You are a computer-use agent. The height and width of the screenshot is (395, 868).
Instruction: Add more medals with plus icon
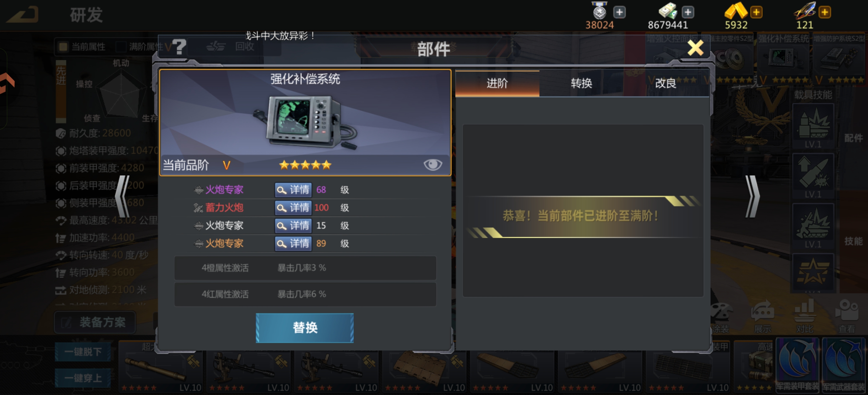pyautogui.click(x=619, y=12)
